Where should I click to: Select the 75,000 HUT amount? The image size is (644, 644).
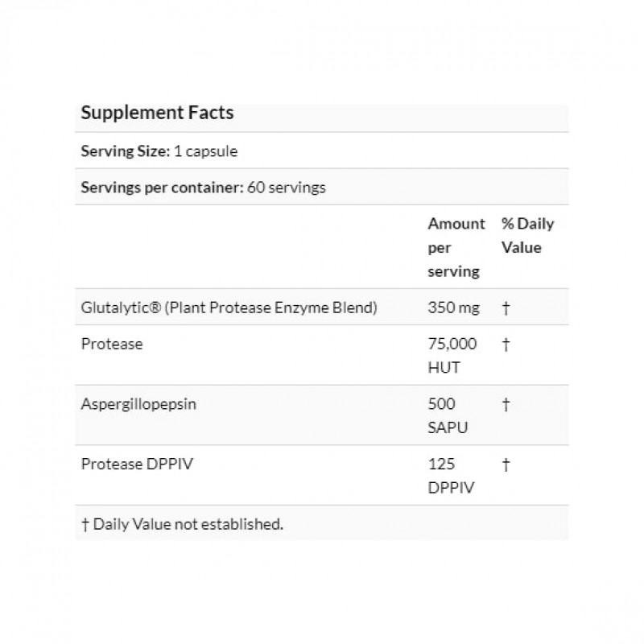click(x=452, y=356)
